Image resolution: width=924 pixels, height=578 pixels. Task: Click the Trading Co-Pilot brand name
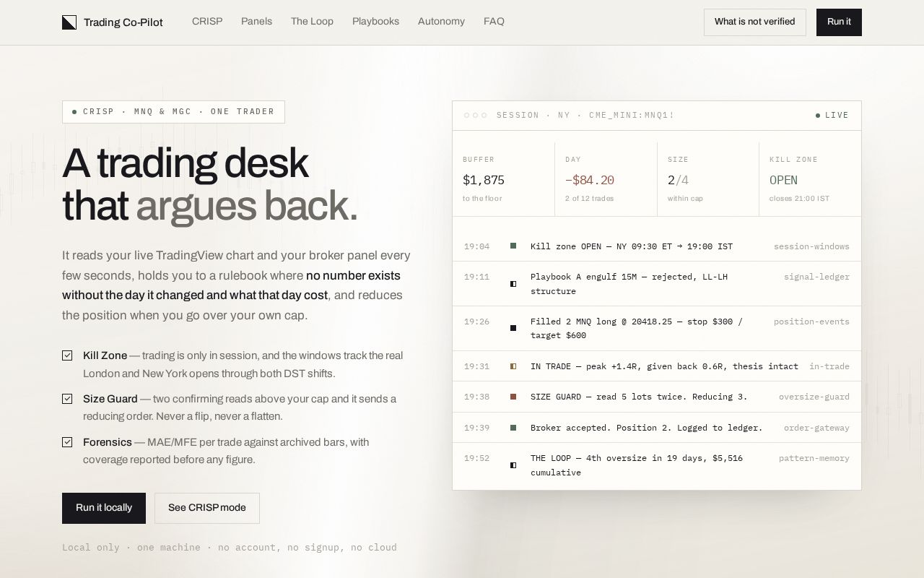(x=123, y=22)
